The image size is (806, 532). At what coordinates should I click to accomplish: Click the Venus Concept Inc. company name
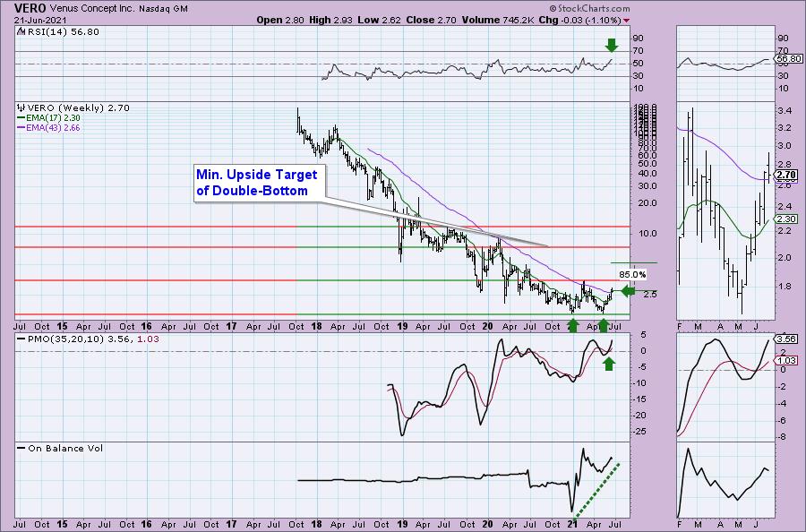click(x=93, y=9)
